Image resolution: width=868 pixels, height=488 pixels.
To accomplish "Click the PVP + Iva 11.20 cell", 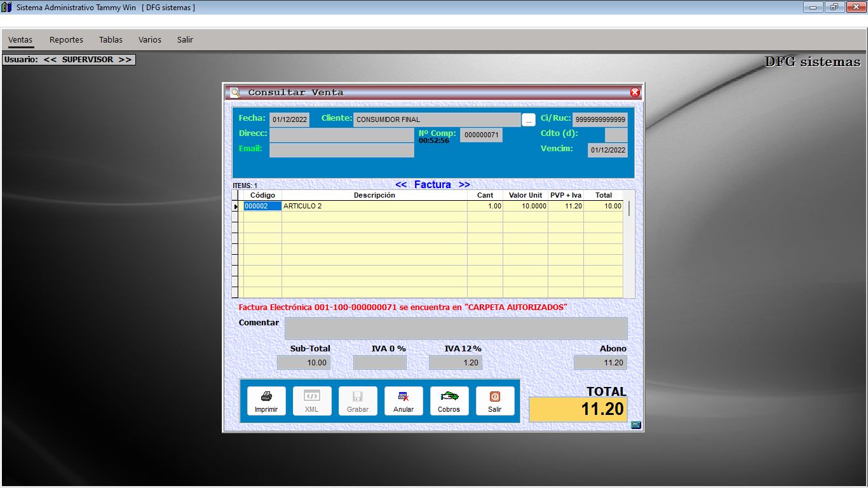I will pos(566,206).
